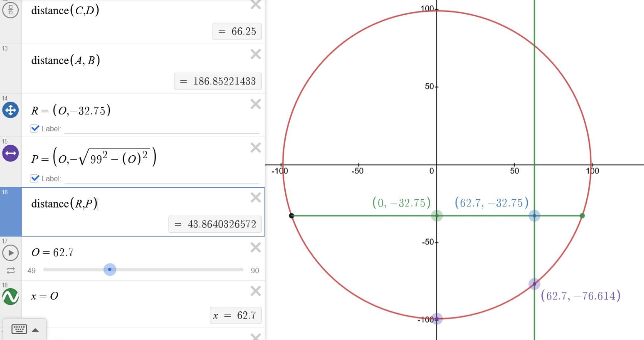Viewport: 644px width, 340px height.
Task: Click the green curve icon for x = O
Action: pyautogui.click(x=10, y=296)
